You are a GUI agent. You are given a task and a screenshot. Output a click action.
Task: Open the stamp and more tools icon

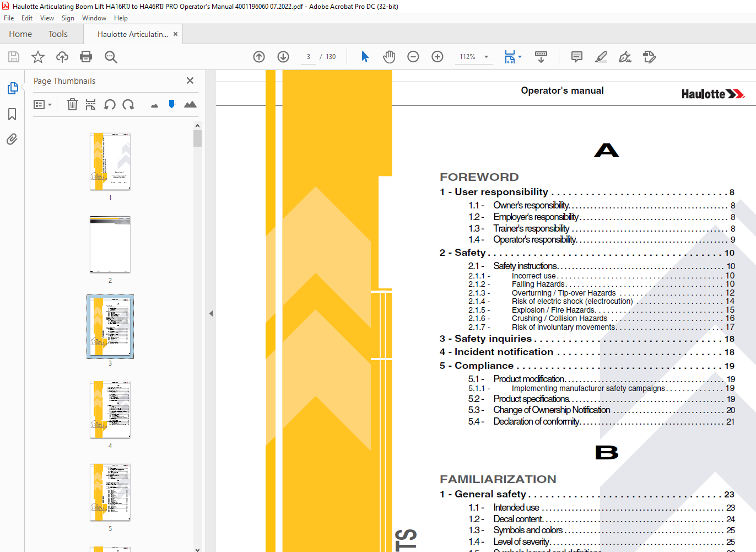[649, 57]
